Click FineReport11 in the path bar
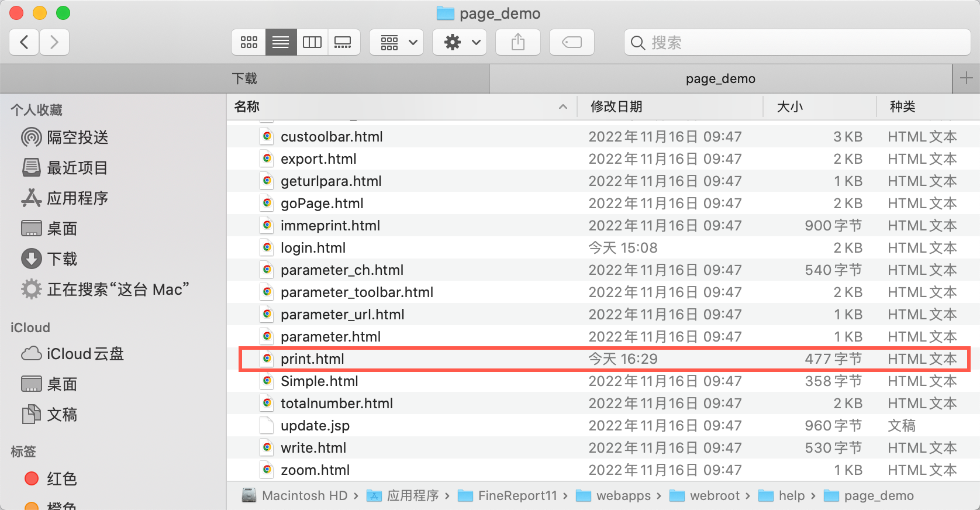Viewport: 980px width, 510px height. click(x=507, y=495)
